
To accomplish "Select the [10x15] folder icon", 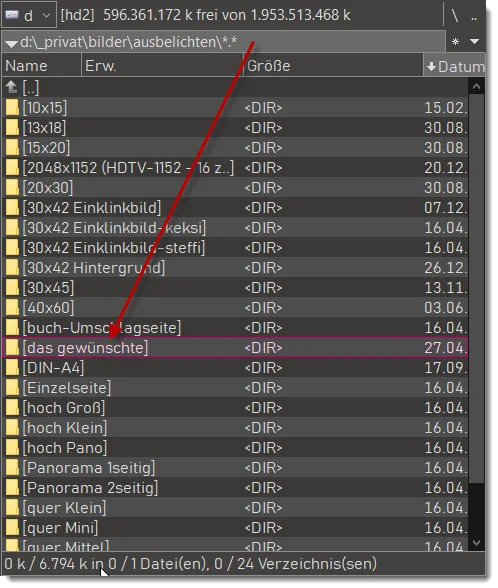I will point(12,108).
